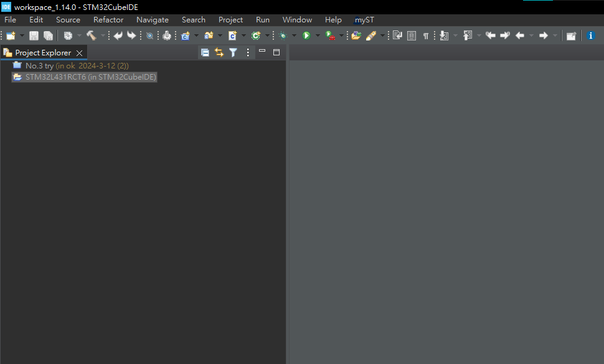Click the Search flashlight icon
Image resolution: width=604 pixels, height=364 pixels.
371,36
